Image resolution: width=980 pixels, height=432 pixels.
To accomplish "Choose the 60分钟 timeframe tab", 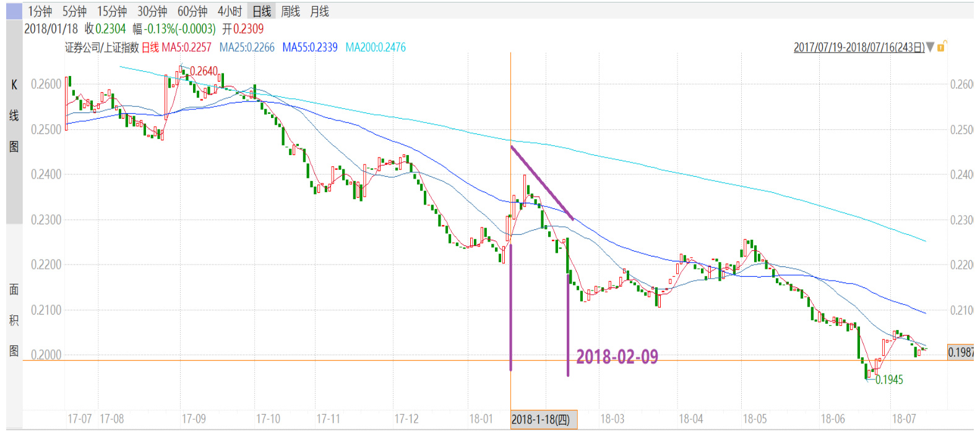I will 192,11.
